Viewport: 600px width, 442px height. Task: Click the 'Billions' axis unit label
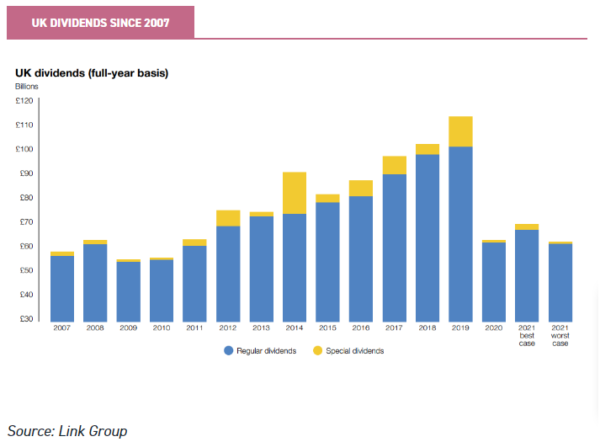27,86
